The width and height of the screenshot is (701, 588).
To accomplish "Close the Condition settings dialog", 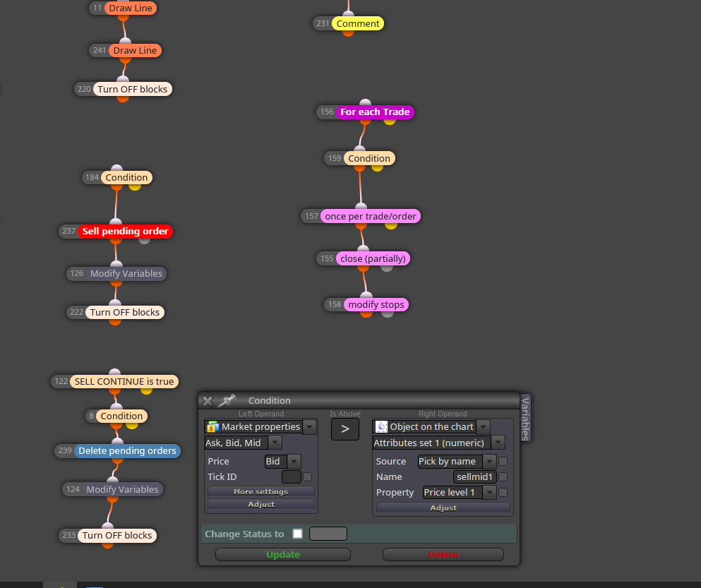I will click(x=208, y=401).
